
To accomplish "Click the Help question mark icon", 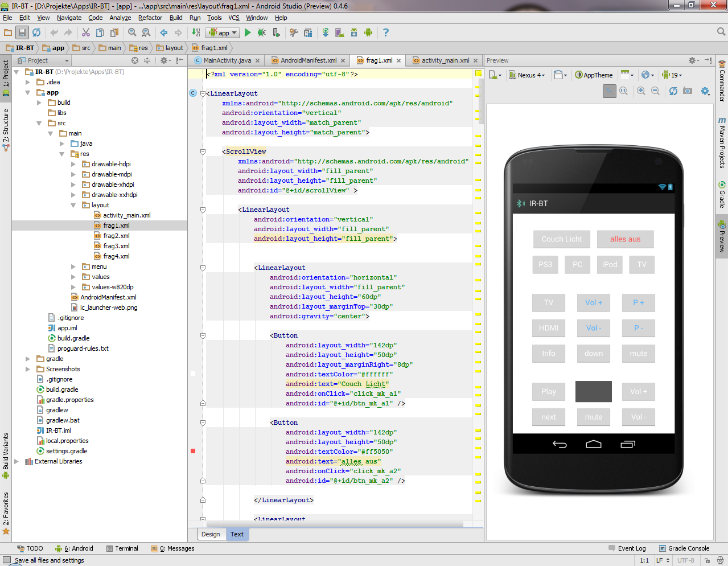I will [x=386, y=32].
